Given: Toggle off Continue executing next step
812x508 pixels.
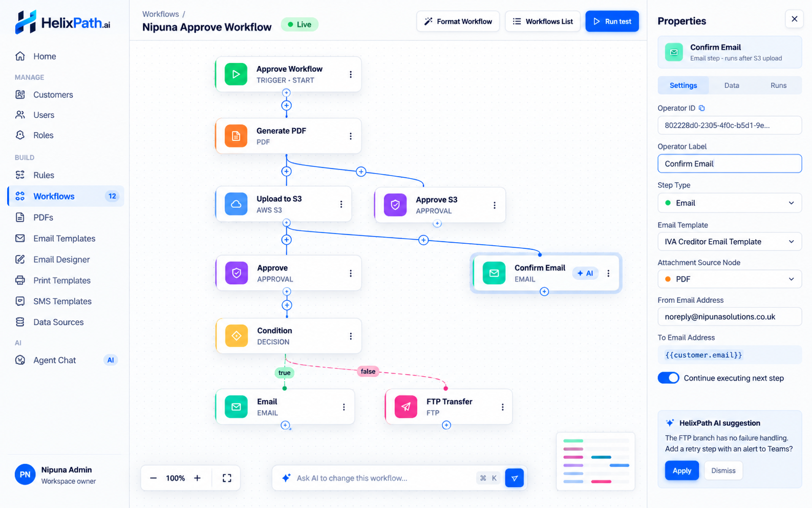Looking at the screenshot, I should [x=668, y=378].
